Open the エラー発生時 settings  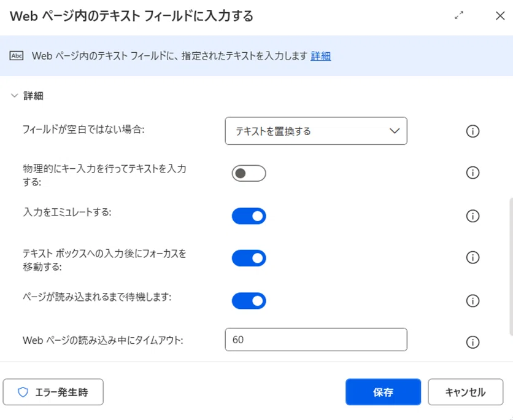[53, 392]
